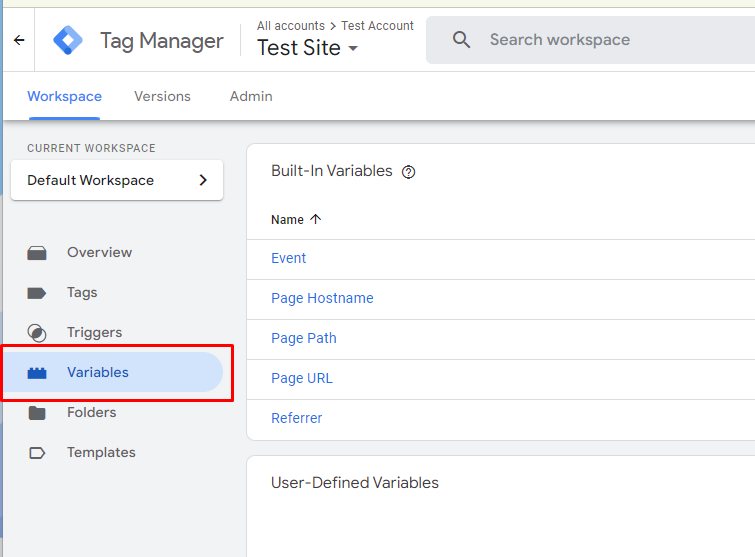Click the Templates outline icon
This screenshot has width=755, height=557.
(37, 453)
